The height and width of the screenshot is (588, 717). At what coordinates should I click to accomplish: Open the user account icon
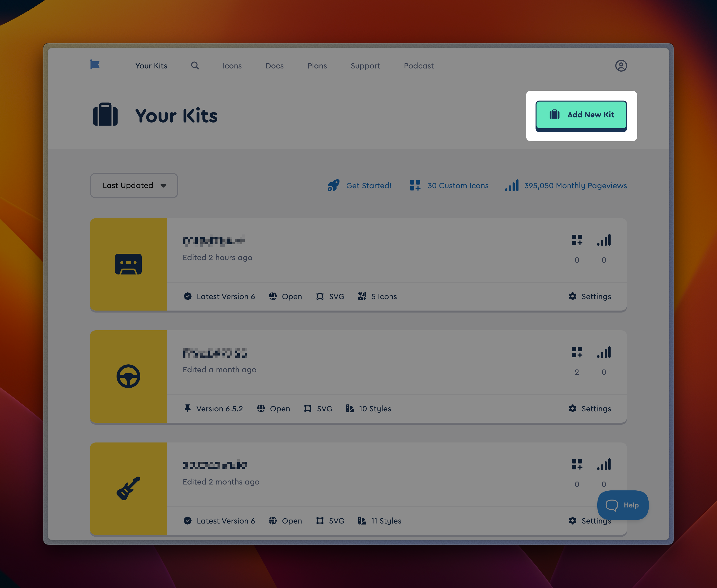[x=621, y=66]
